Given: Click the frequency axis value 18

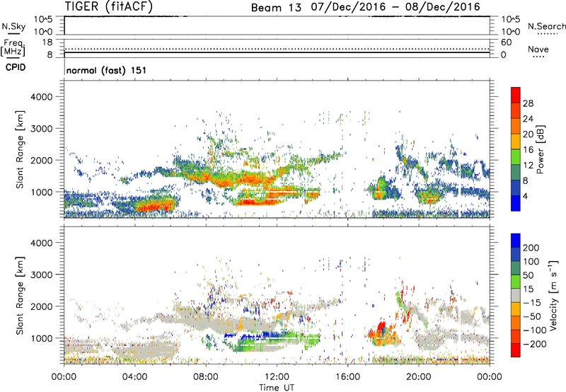Looking at the screenshot, I should 47,42.
